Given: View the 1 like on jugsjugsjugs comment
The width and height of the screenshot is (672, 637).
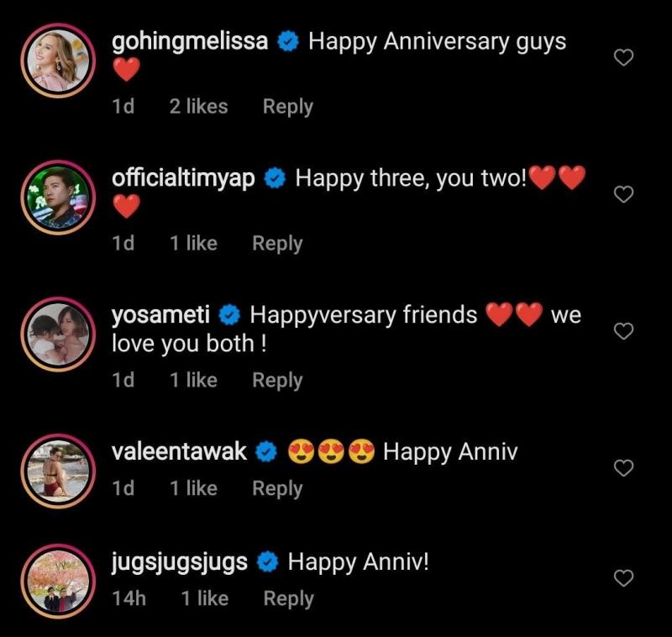Looking at the screenshot, I should coord(204,599).
